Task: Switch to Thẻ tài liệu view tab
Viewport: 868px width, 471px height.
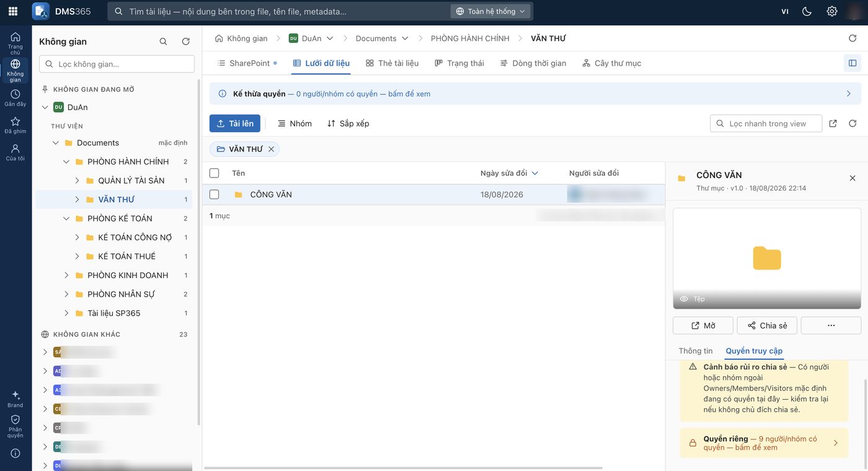Action: (392, 63)
